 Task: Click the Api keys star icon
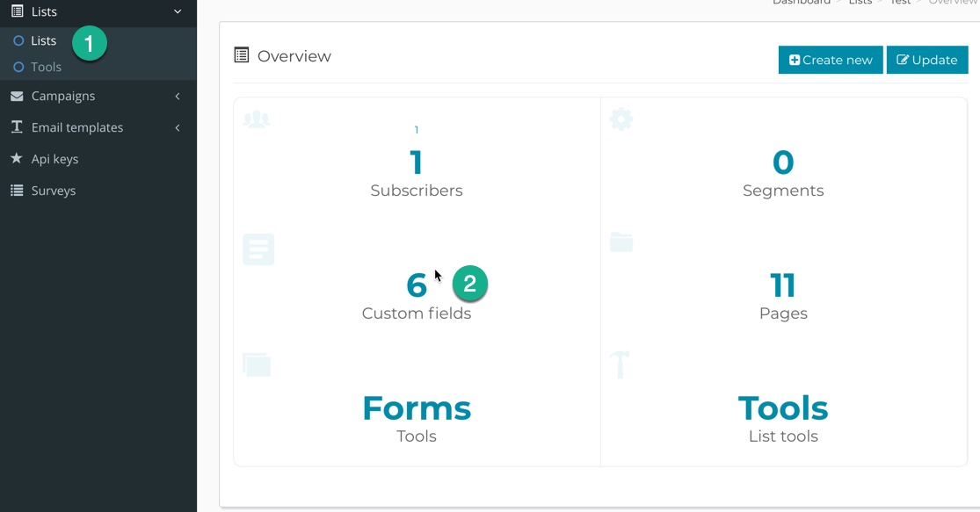17,158
